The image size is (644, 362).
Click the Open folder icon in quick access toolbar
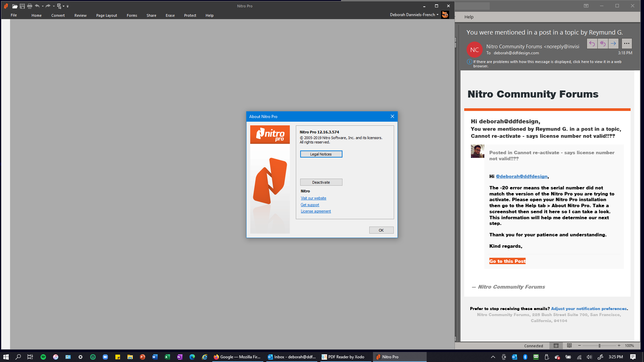(15, 6)
